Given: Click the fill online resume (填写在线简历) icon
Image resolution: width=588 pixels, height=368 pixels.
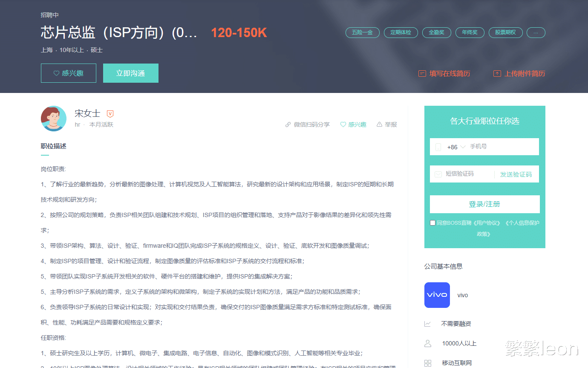Looking at the screenshot, I should point(422,73).
